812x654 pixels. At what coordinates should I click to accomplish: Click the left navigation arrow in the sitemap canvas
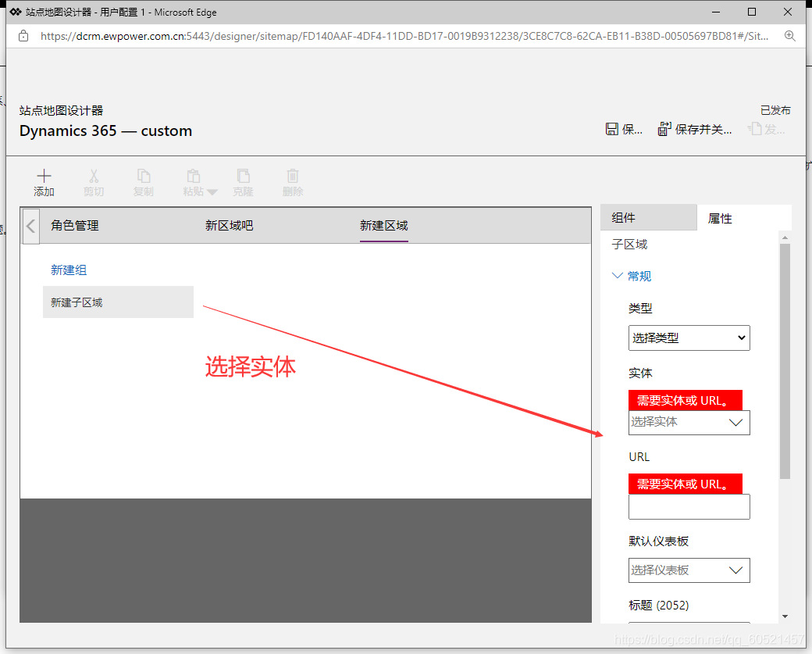click(x=30, y=226)
